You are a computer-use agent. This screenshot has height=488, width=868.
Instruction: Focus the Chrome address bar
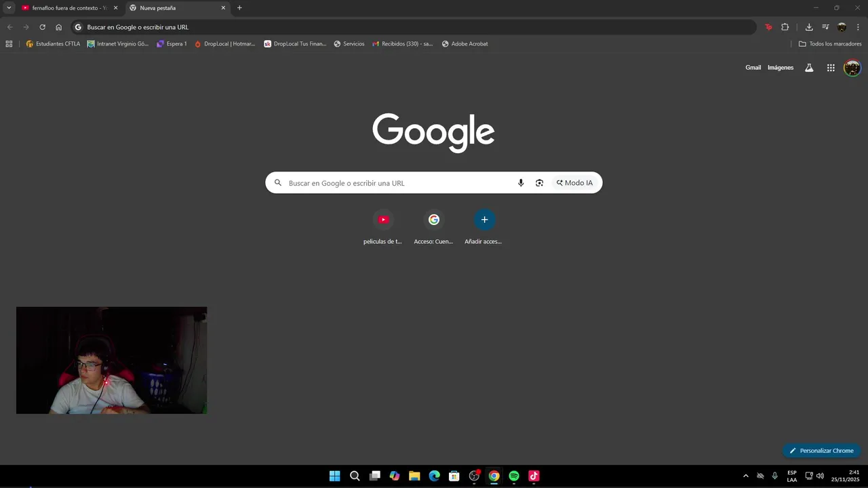pyautogui.click(x=414, y=27)
